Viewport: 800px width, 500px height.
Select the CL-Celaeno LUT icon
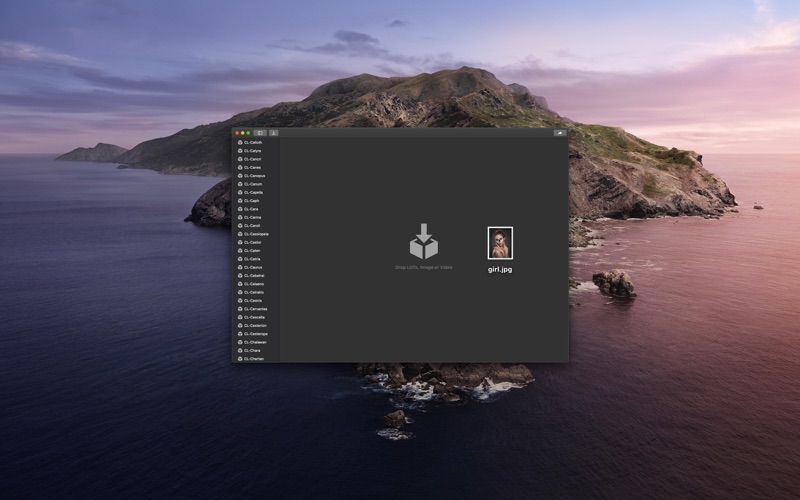240,284
